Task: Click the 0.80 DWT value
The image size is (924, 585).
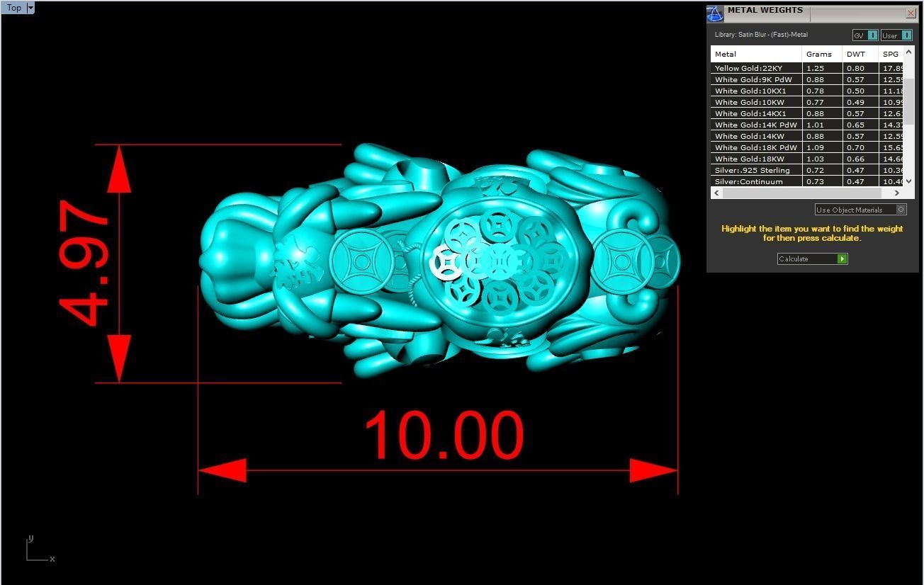Action: (x=855, y=68)
